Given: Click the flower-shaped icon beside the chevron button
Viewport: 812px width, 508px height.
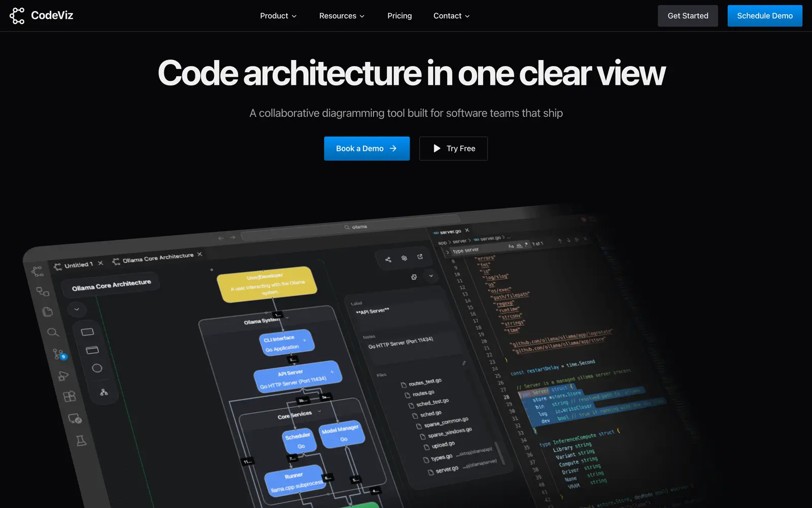Looking at the screenshot, I should pyautogui.click(x=414, y=277).
